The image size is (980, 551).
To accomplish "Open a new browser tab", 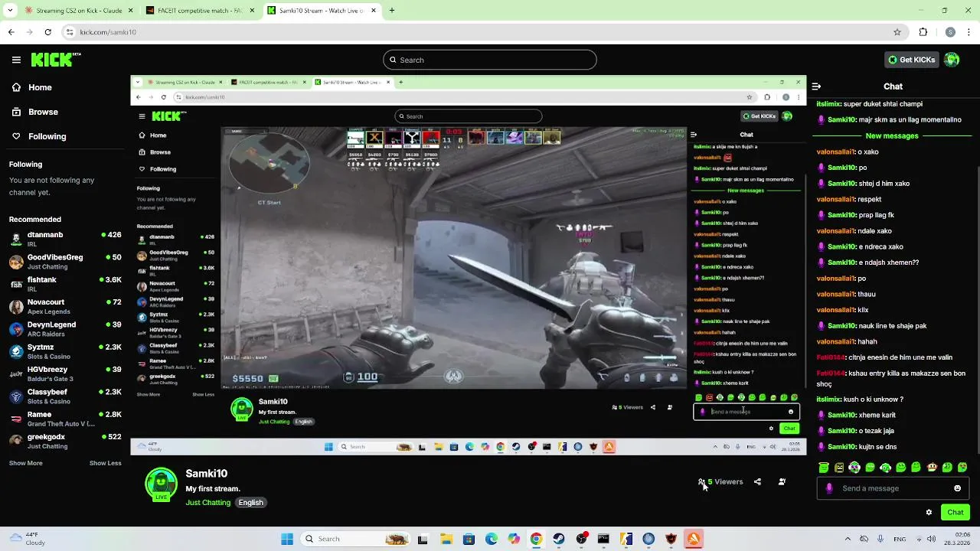I will [x=392, y=11].
